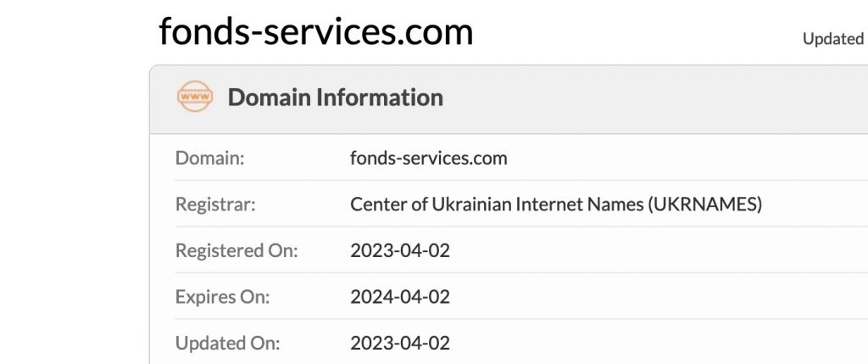The image size is (868, 364).
Task: Select the large fonds-services.com page title
Action: click(x=315, y=32)
